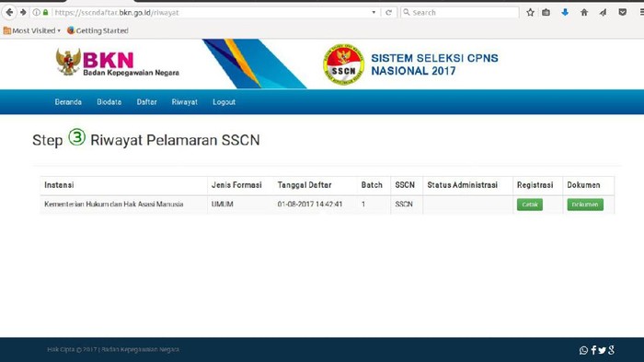This screenshot has width=644, height=362.
Task: Click the SSCN round emblem logo
Action: (x=343, y=64)
